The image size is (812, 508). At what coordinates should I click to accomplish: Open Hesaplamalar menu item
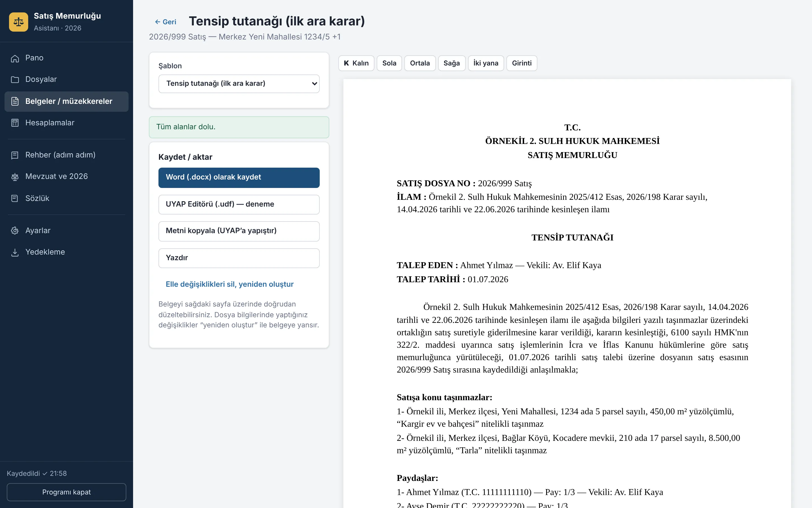(67, 123)
